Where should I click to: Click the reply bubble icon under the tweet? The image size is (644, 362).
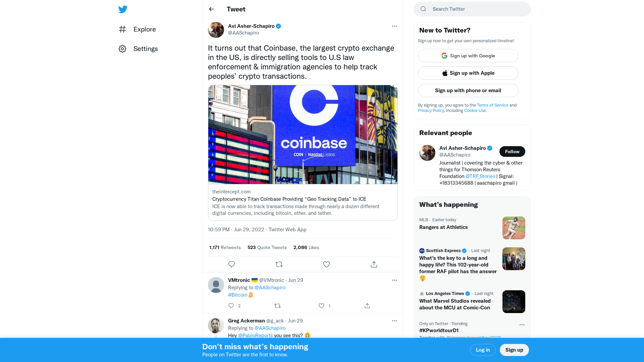[231, 264]
